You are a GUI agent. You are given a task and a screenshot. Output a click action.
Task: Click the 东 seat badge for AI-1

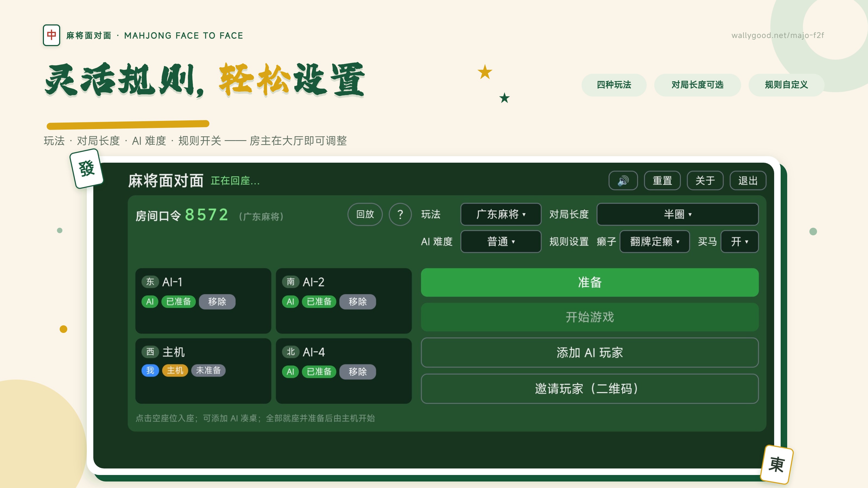click(x=150, y=282)
